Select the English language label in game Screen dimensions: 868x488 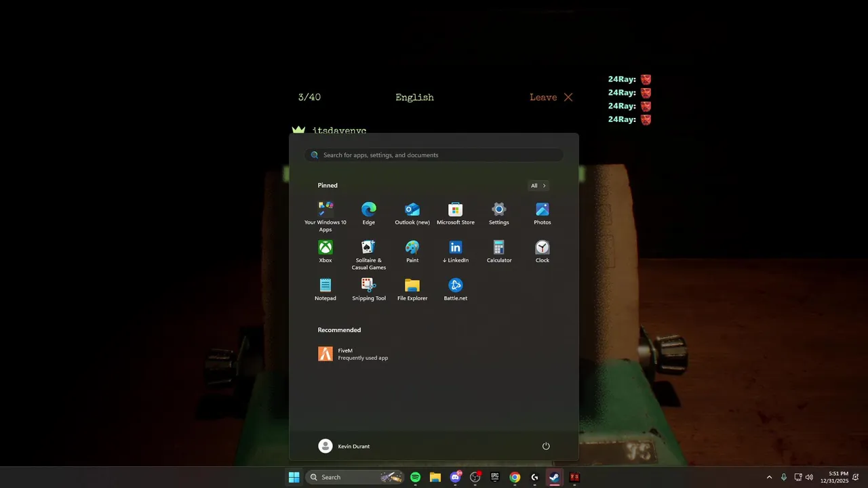[414, 98]
